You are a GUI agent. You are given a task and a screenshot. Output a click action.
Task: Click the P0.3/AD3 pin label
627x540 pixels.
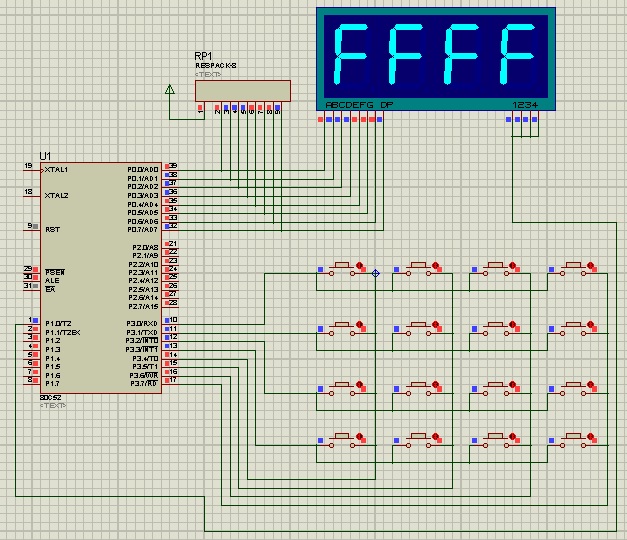[x=143, y=196]
